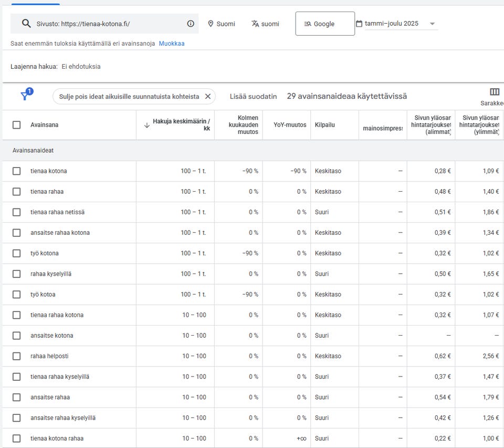This screenshot has height=448, width=504.
Task: Check the box for rahaa kyselyillä
Action: (x=16, y=274)
